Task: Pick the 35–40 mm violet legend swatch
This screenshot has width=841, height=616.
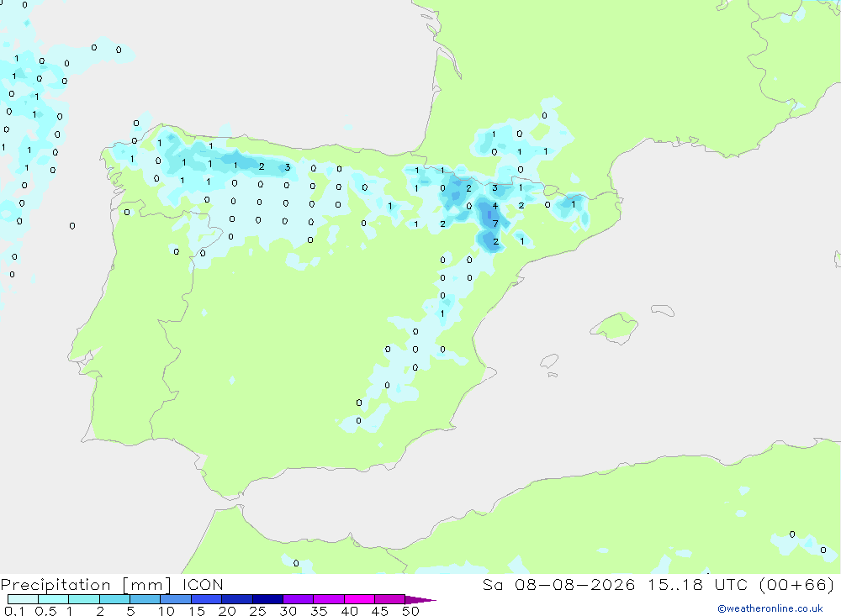Action: [329, 599]
